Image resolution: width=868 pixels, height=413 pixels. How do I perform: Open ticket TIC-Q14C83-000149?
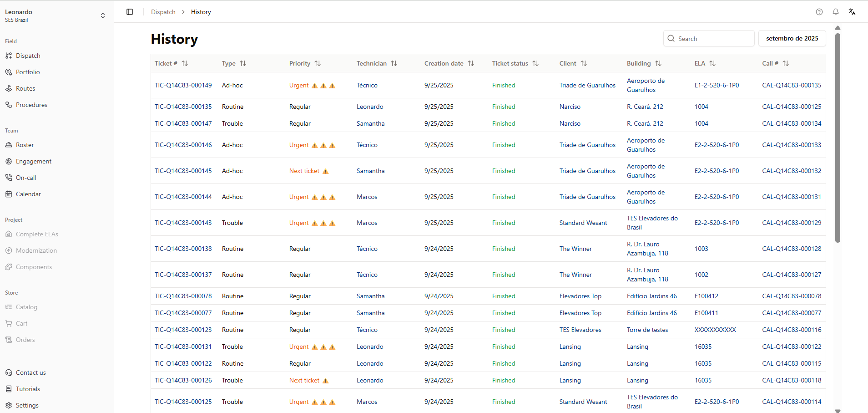[183, 85]
